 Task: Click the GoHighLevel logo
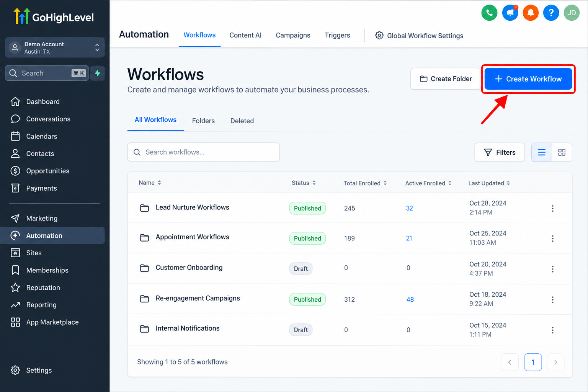tap(54, 16)
